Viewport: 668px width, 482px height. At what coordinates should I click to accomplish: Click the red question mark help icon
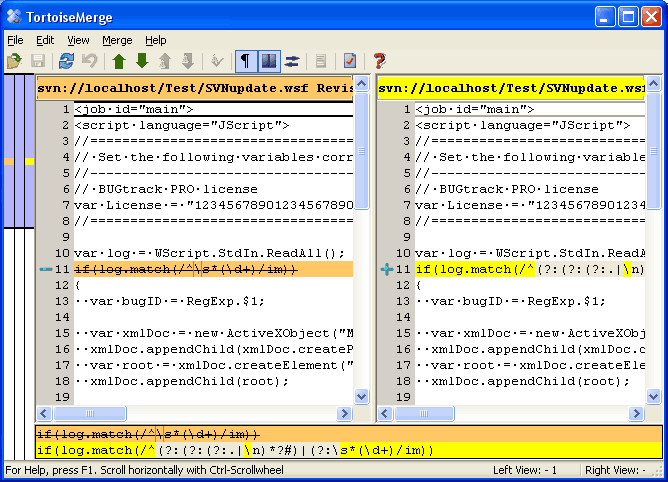[380, 62]
